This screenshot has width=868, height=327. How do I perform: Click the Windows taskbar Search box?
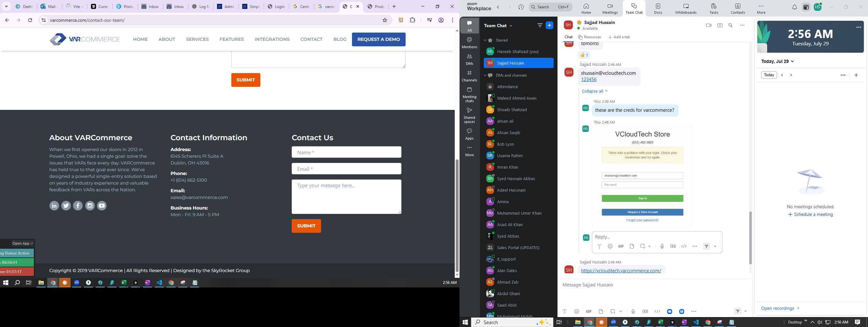pyautogui.click(x=512, y=322)
